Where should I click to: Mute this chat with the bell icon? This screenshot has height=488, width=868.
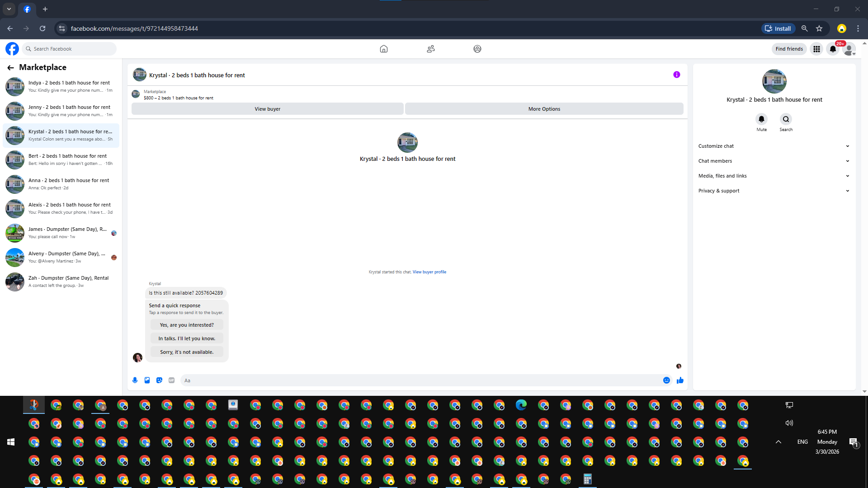(761, 119)
